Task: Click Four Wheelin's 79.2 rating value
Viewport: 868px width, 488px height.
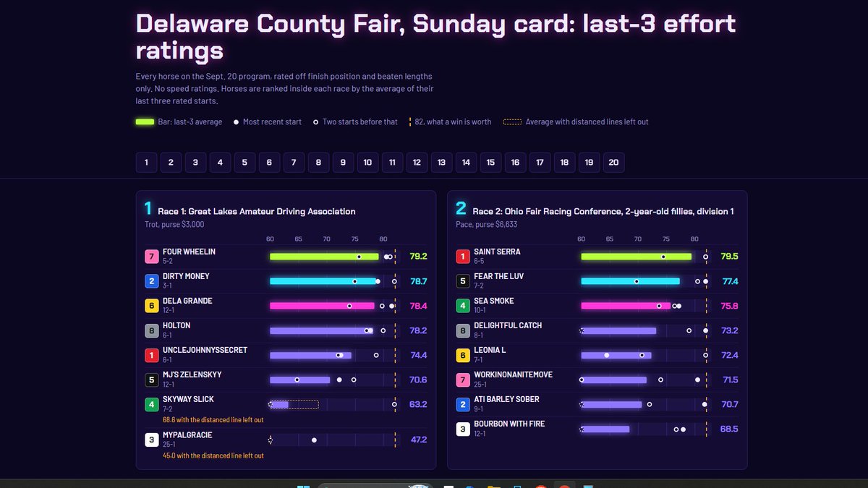Action: 418,257
